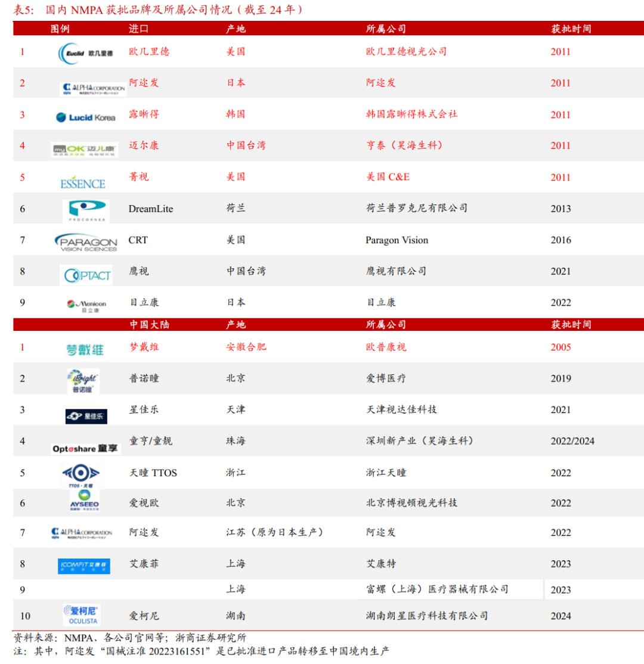Viewport: 644px width, 664px height.
Task: Click the 梦戴维 green logo
Action: [x=85, y=350]
